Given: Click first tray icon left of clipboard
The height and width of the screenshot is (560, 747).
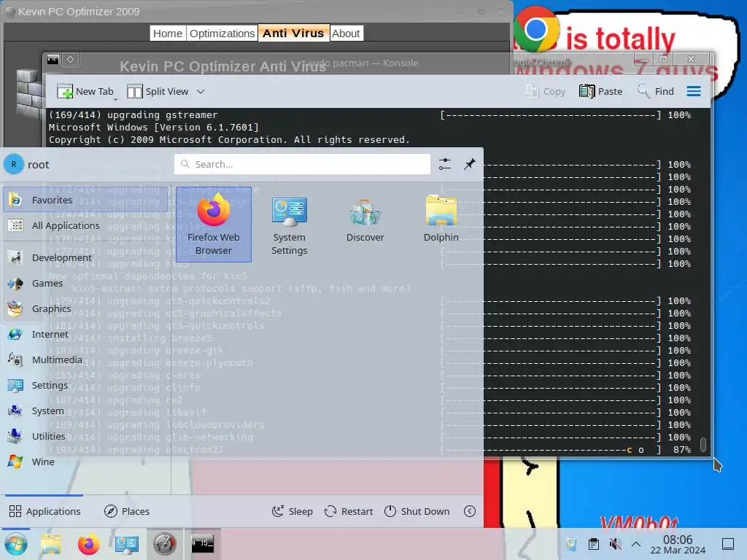Looking at the screenshot, I should pos(572,544).
